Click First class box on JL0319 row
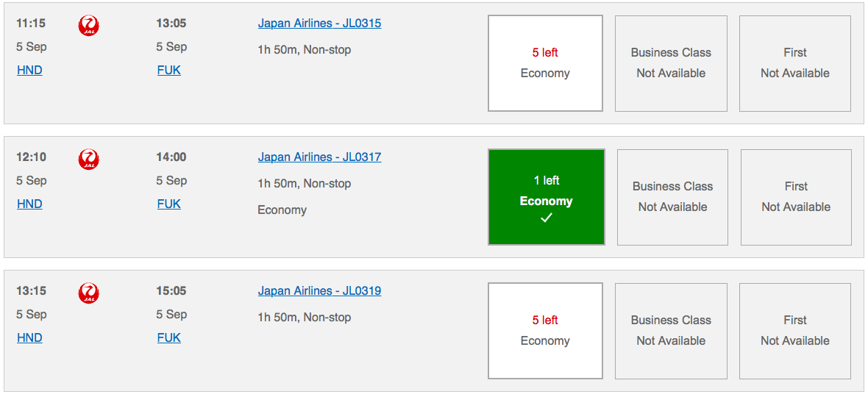Image resolution: width=868 pixels, height=397 pixels. pyautogui.click(x=794, y=331)
